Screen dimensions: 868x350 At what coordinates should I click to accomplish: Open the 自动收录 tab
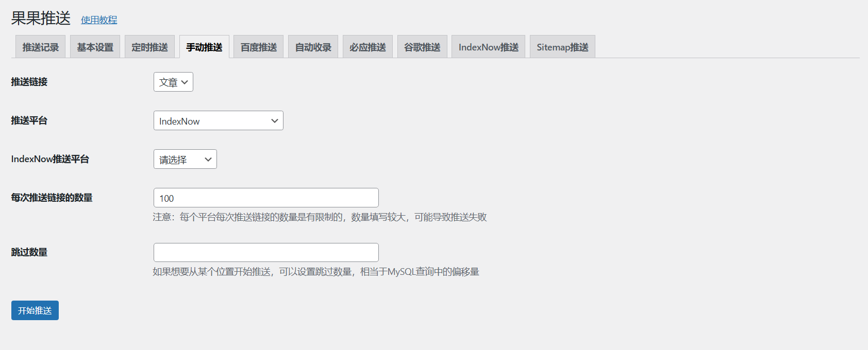pyautogui.click(x=313, y=47)
